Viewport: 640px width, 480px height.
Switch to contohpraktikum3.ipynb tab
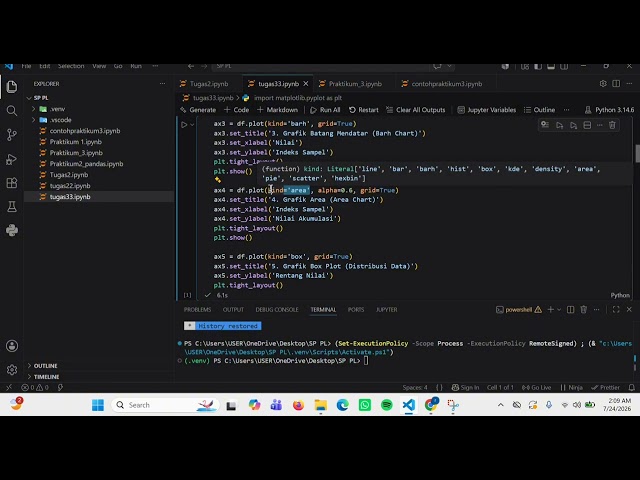[x=446, y=84]
